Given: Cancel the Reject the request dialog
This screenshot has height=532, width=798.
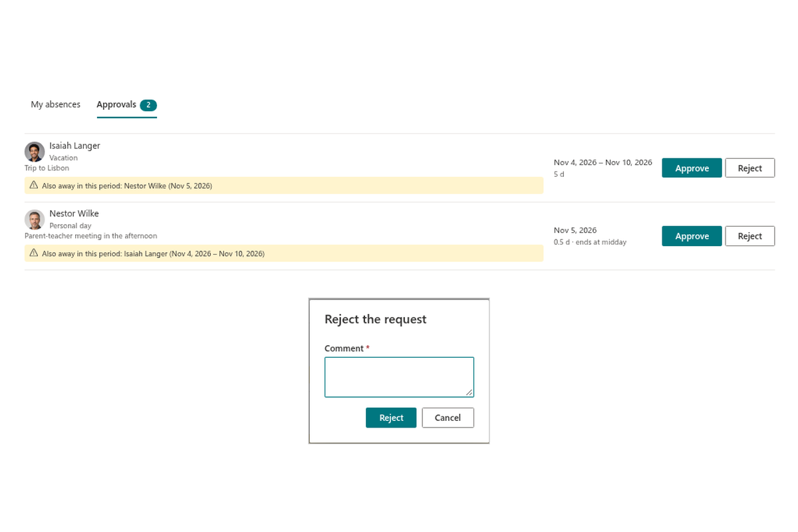Looking at the screenshot, I should tap(448, 418).
